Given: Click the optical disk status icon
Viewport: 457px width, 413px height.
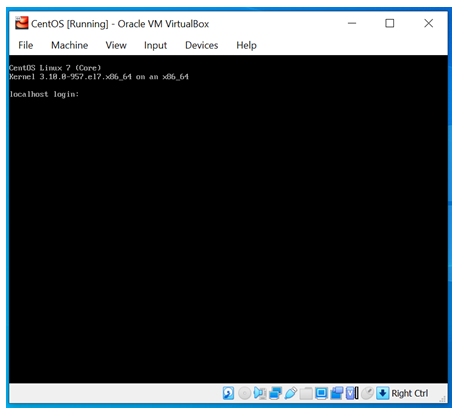Looking at the screenshot, I should (x=244, y=393).
